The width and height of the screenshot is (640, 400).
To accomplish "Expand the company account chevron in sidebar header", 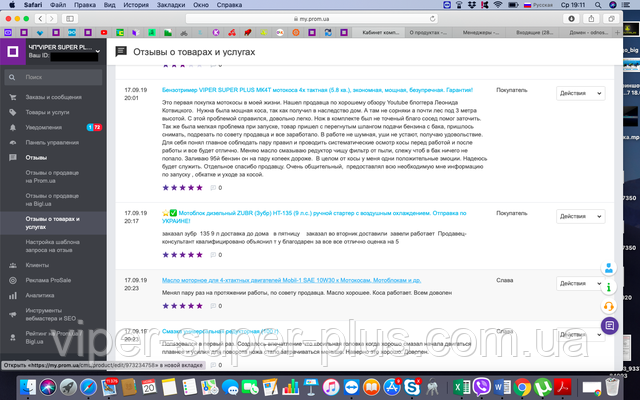I will [98, 51].
